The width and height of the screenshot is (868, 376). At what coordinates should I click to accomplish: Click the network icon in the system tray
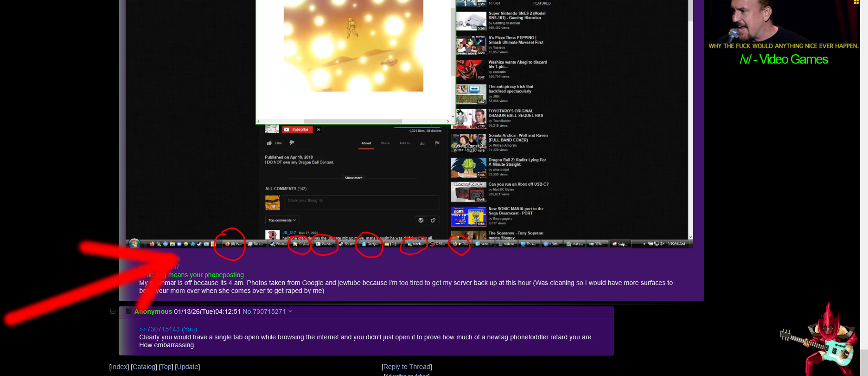[657, 244]
